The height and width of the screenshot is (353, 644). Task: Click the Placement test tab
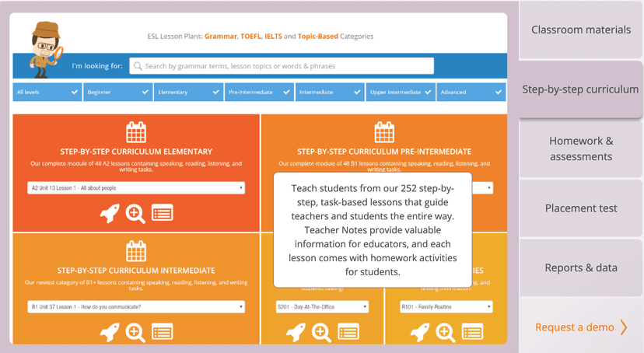581,208
